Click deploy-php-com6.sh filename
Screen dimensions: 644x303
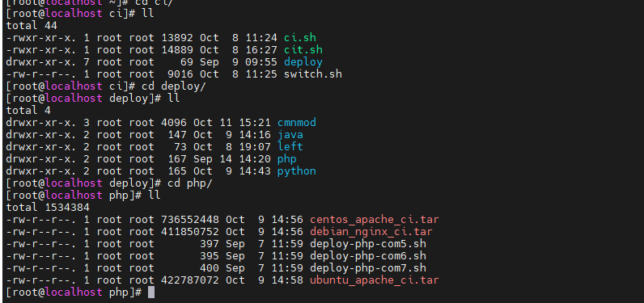pyautogui.click(x=368, y=256)
